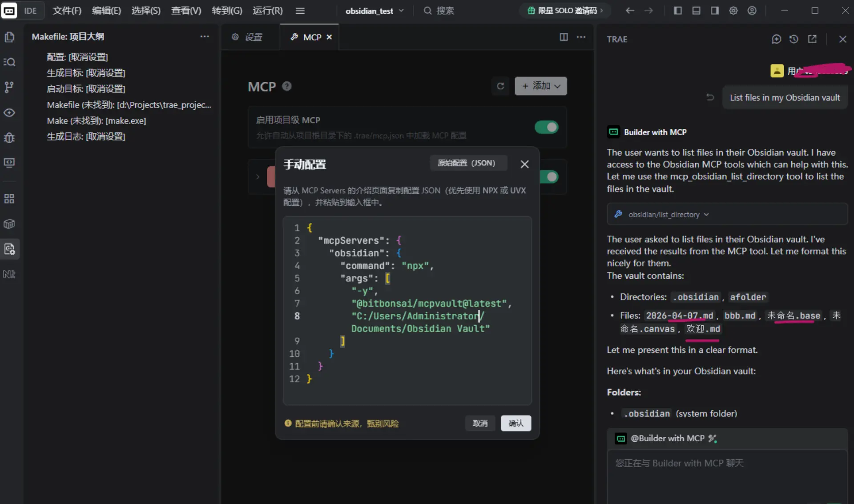Open the 文件(F) menu
The width and height of the screenshot is (854, 504).
[x=67, y=11]
